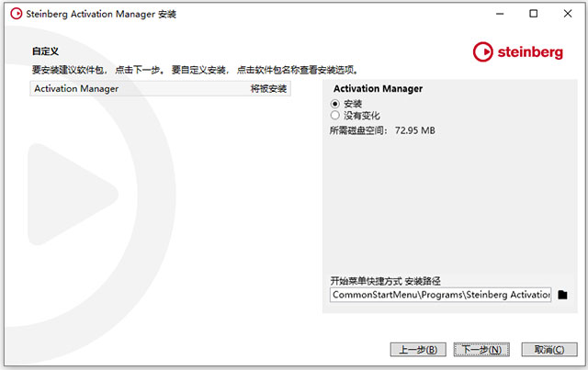588x370 pixels.
Task: Click the 所需磁盘空间 72.95 MB label
Action: tap(382, 130)
